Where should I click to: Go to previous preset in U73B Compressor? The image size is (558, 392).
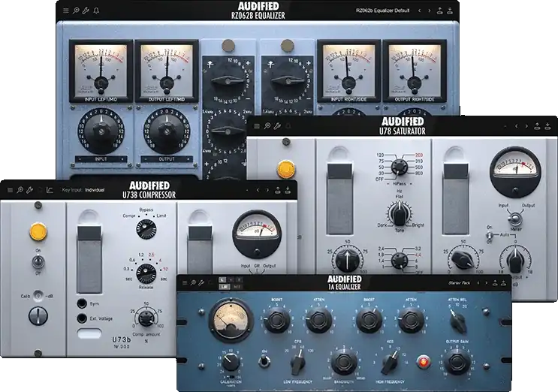[258, 190]
